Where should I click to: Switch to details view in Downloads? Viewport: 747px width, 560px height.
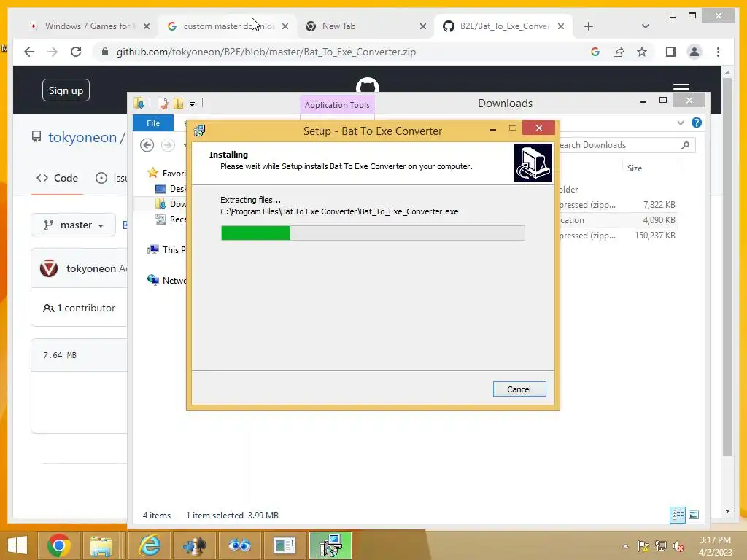(x=678, y=515)
